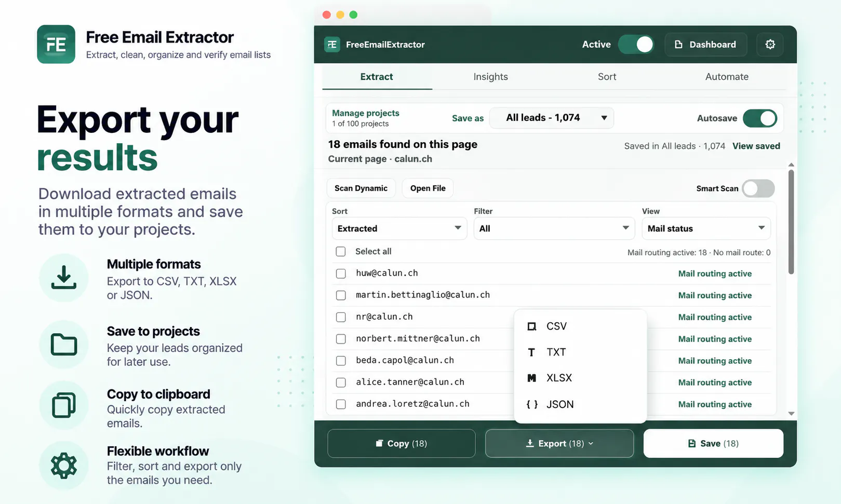Open the All leads - 1,074 project dropdown
Screen dimensions: 841x504
coord(552,118)
